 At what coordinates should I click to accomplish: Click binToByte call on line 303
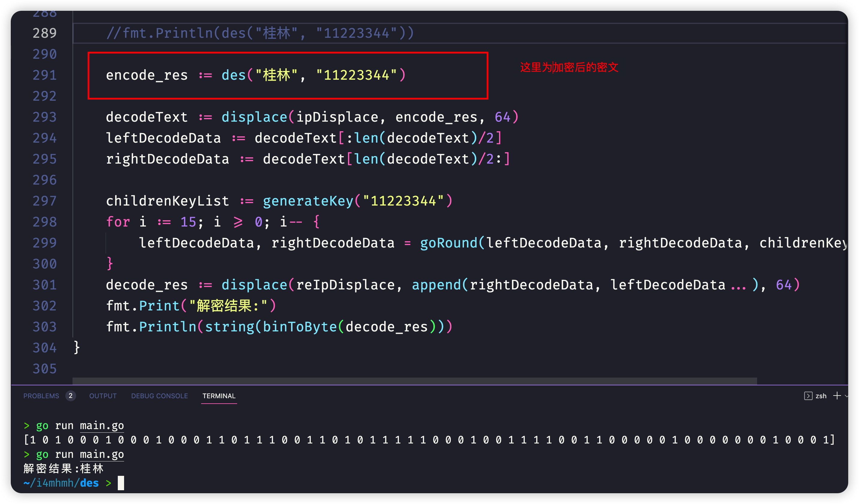(x=300, y=327)
